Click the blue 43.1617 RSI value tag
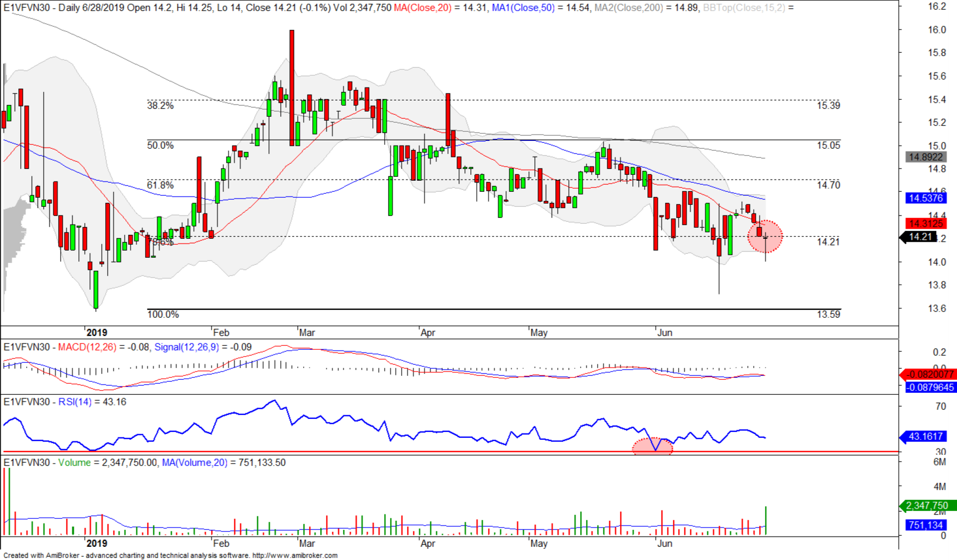The width and height of the screenshot is (957, 560). tap(922, 436)
